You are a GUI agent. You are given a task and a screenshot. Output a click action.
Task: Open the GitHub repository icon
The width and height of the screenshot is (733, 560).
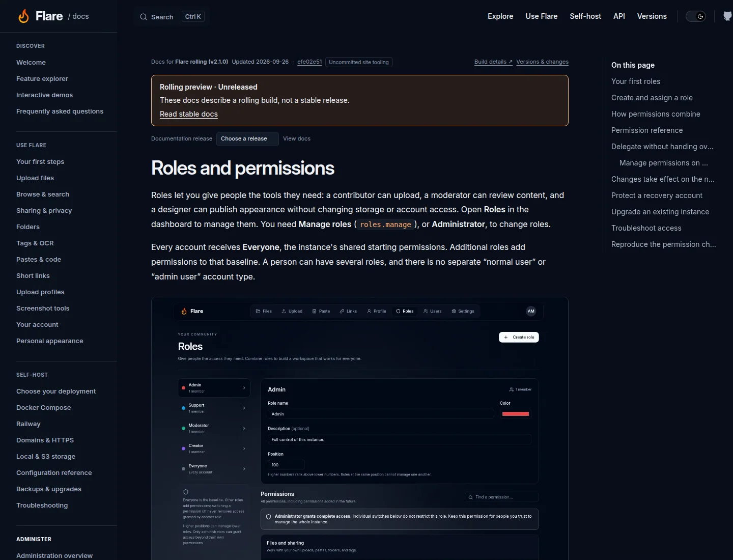point(728,16)
